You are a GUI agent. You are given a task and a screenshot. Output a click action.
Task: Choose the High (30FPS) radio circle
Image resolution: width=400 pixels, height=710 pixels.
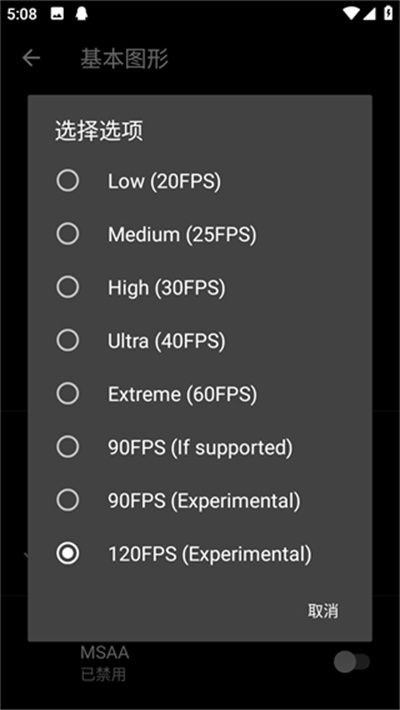click(x=67, y=287)
